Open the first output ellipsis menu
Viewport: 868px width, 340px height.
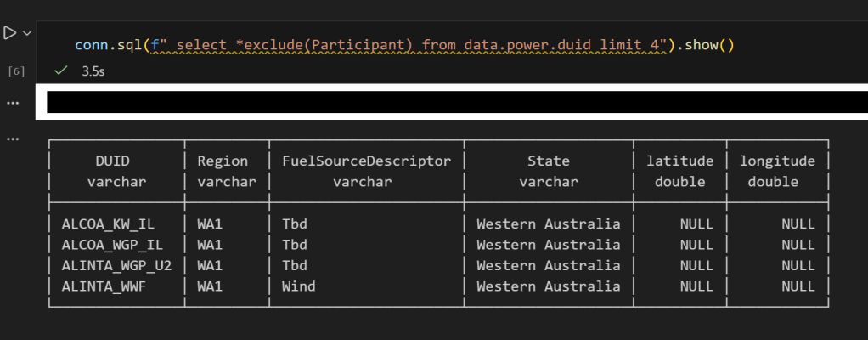point(12,103)
